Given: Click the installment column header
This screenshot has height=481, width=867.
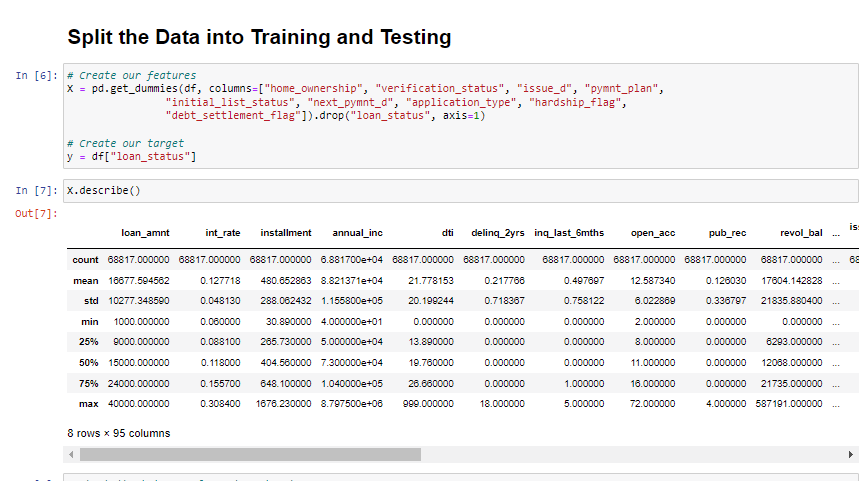Looking at the screenshot, I should coord(286,233).
